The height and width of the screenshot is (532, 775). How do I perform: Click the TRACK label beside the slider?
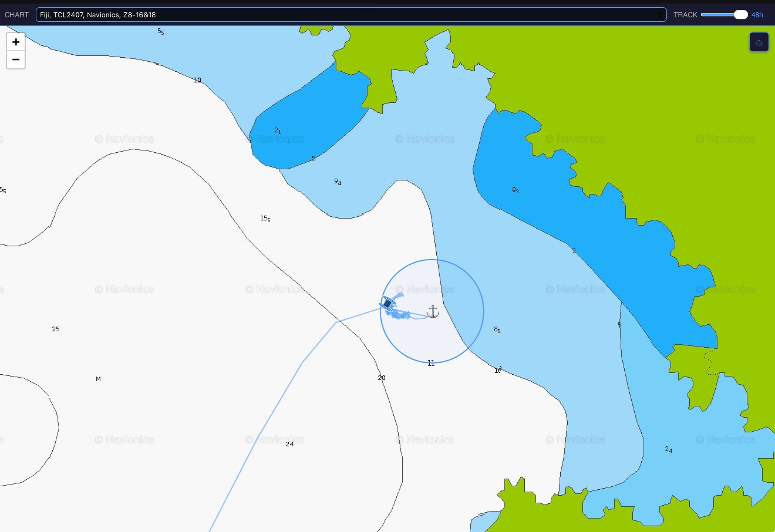pyautogui.click(x=685, y=15)
